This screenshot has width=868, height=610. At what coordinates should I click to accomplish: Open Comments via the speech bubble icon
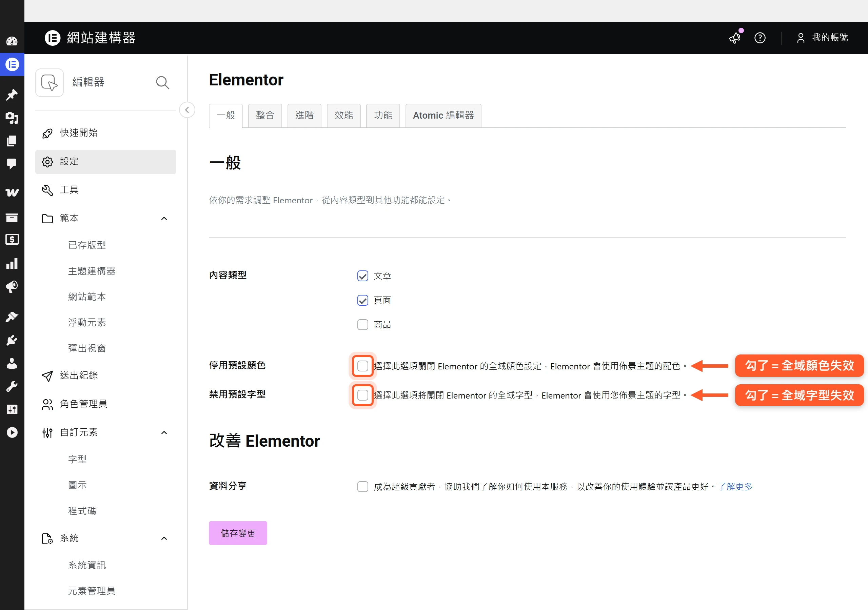coord(12,164)
